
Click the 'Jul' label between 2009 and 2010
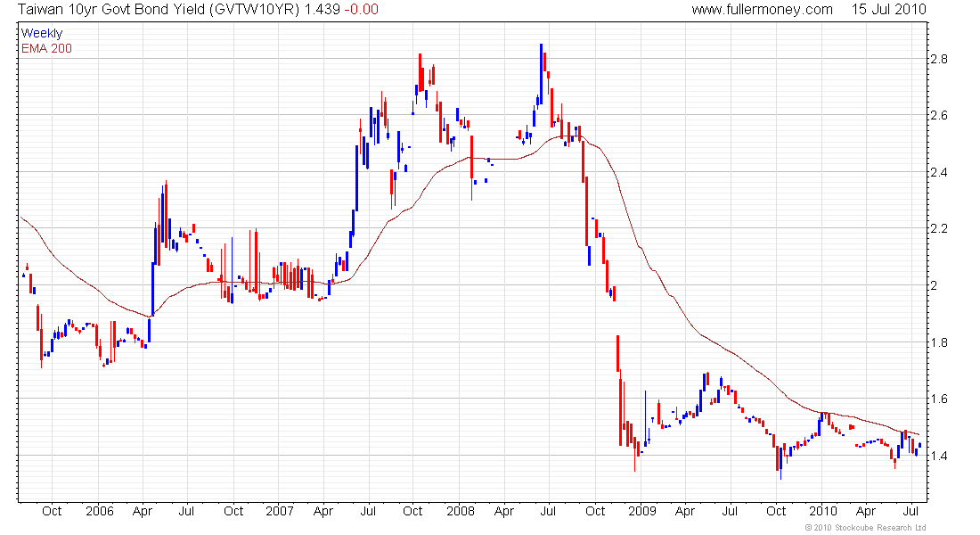(x=730, y=511)
